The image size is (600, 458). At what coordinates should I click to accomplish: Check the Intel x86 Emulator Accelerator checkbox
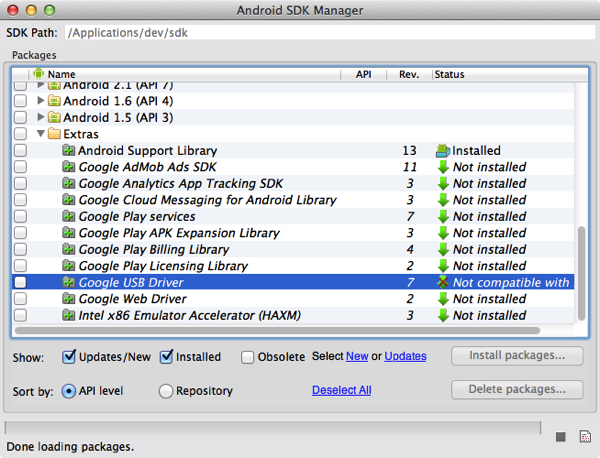click(x=20, y=315)
